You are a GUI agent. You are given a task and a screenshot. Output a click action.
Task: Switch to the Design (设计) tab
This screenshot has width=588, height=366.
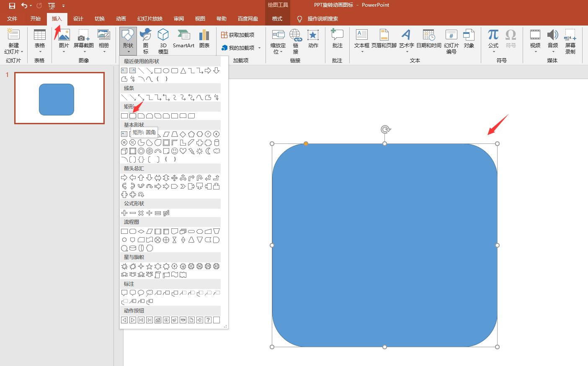[78, 19]
